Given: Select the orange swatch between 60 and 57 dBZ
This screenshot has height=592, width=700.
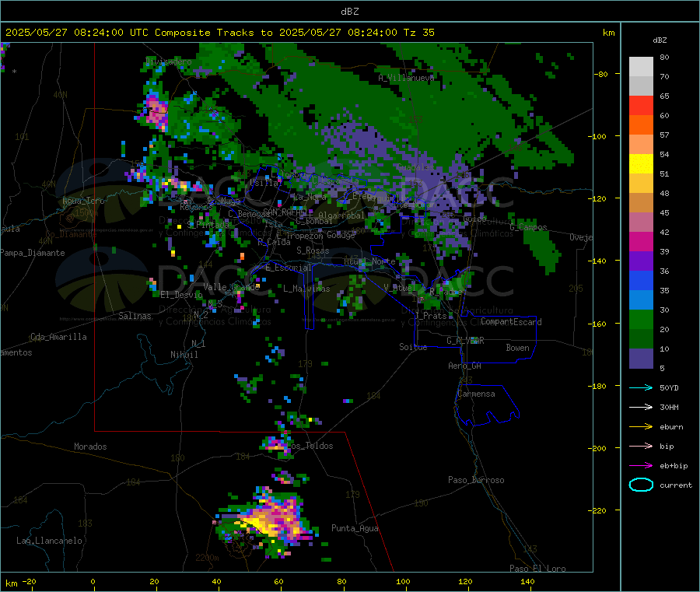Looking at the screenshot, I should pyautogui.click(x=641, y=125).
